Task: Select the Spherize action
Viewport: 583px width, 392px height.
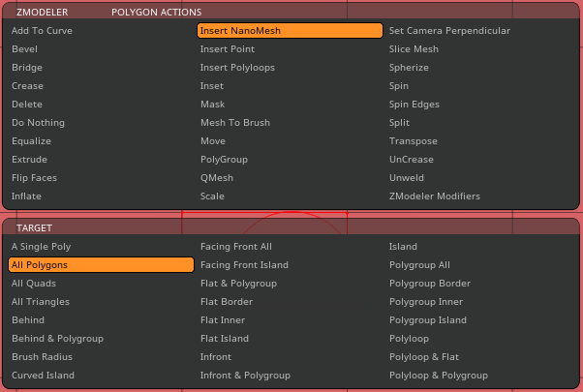Action: pos(410,68)
